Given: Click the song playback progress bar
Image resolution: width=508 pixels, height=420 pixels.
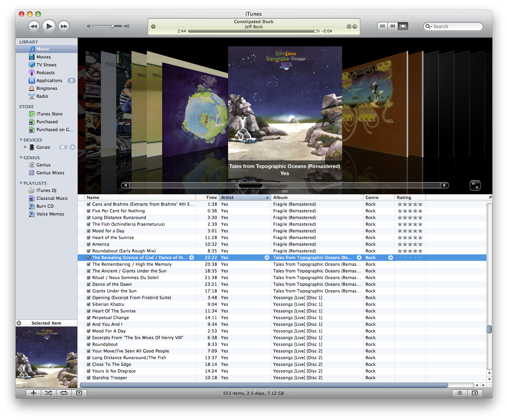Looking at the screenshot, I should click(x=254, y=31).
